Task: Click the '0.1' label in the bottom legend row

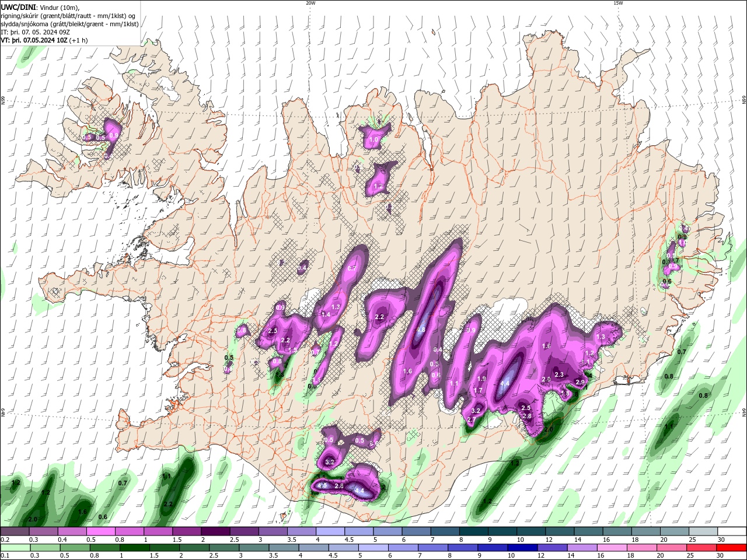Action: 5,555
